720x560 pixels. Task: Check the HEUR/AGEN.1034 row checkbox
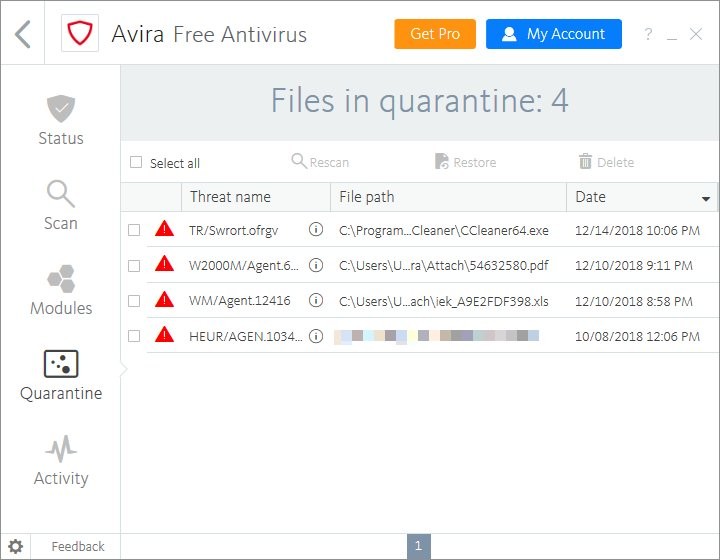[134, 336]
